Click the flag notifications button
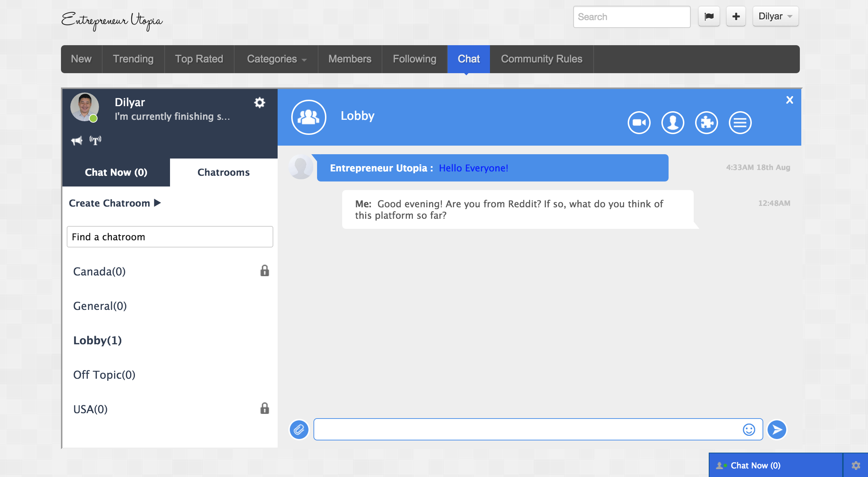 709,16
